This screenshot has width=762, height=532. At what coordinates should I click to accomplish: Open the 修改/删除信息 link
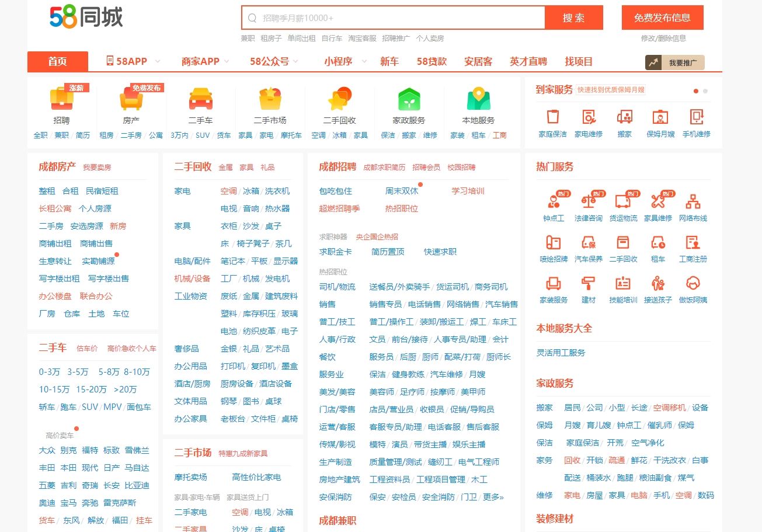[663, 38]
